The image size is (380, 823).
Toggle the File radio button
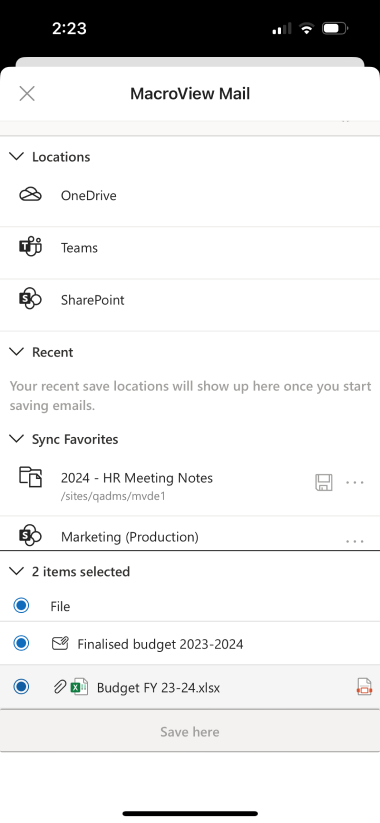point(21,606)
